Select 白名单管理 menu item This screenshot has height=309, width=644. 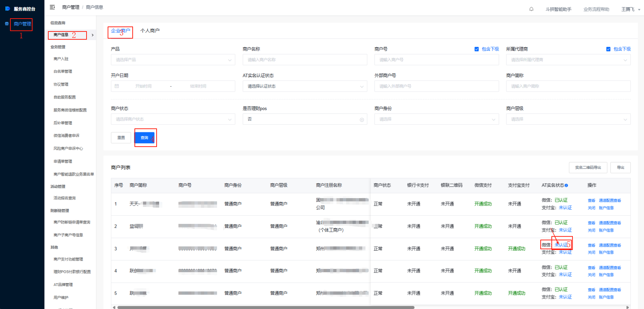[63, 72]
